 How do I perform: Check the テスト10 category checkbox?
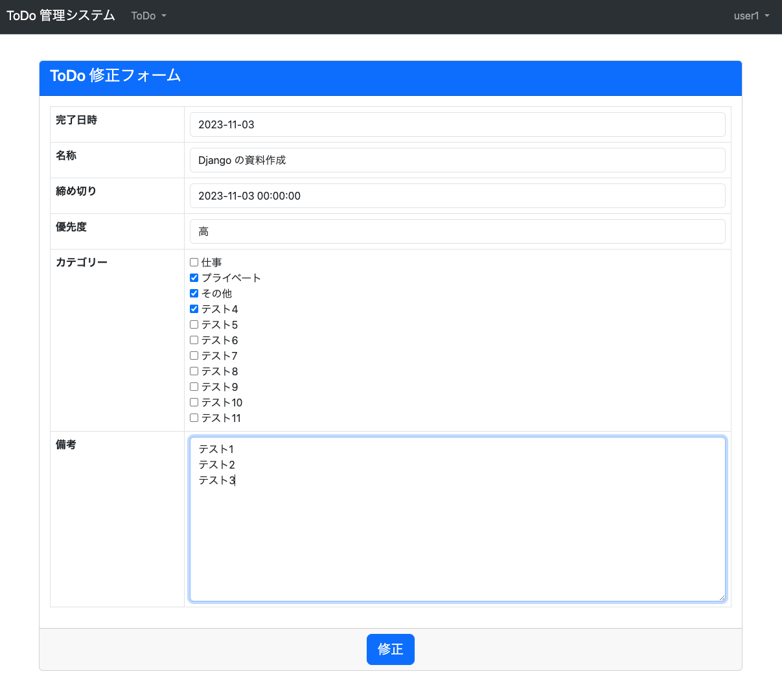[x=194, y=402]
